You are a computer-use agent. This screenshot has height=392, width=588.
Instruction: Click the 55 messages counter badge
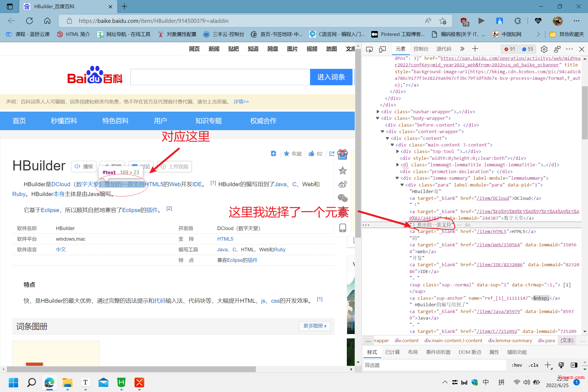click(528, 49)
